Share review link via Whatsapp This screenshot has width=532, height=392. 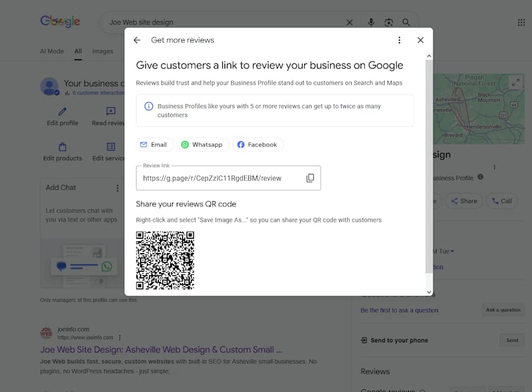[x=202, y=144]
